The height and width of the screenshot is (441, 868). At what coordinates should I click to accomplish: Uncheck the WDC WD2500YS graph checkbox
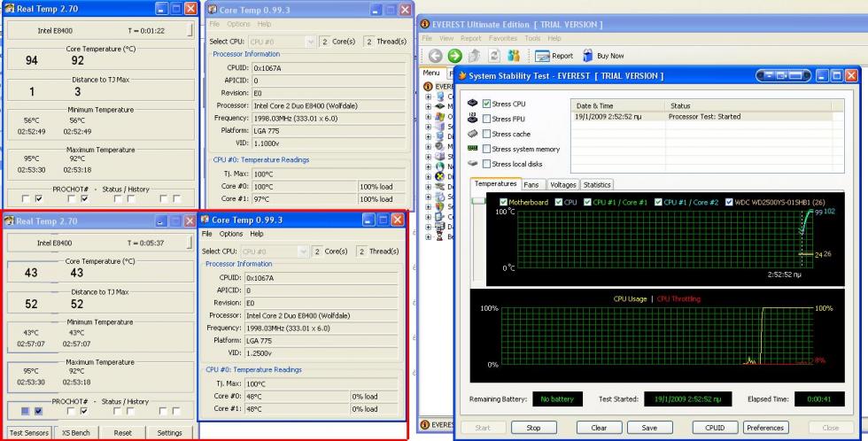(x=728, y=202)
